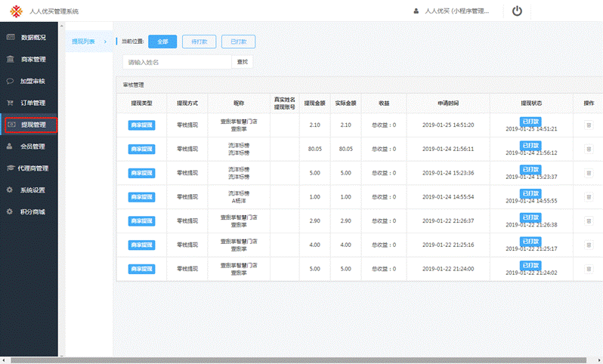Click 商家提现 tag in the 80.05 row
This screenshot has height=364, width=603.
(x=141, y=149)
